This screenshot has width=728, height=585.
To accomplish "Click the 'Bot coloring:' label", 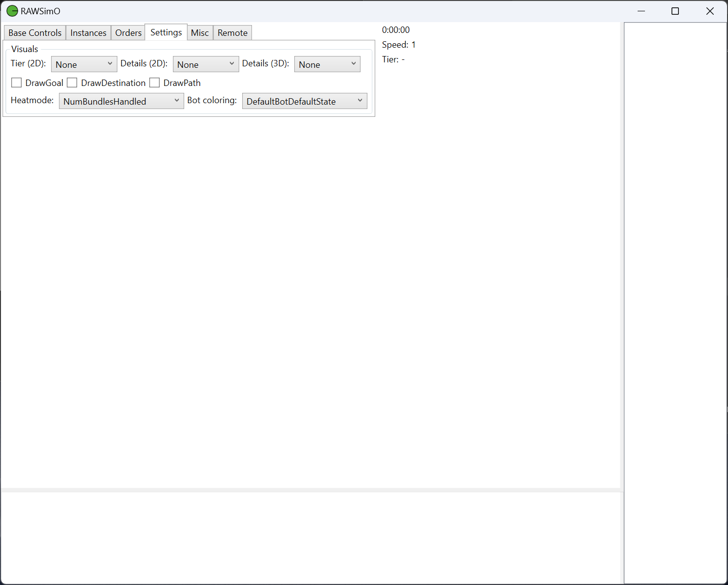I will pos(212,100).
